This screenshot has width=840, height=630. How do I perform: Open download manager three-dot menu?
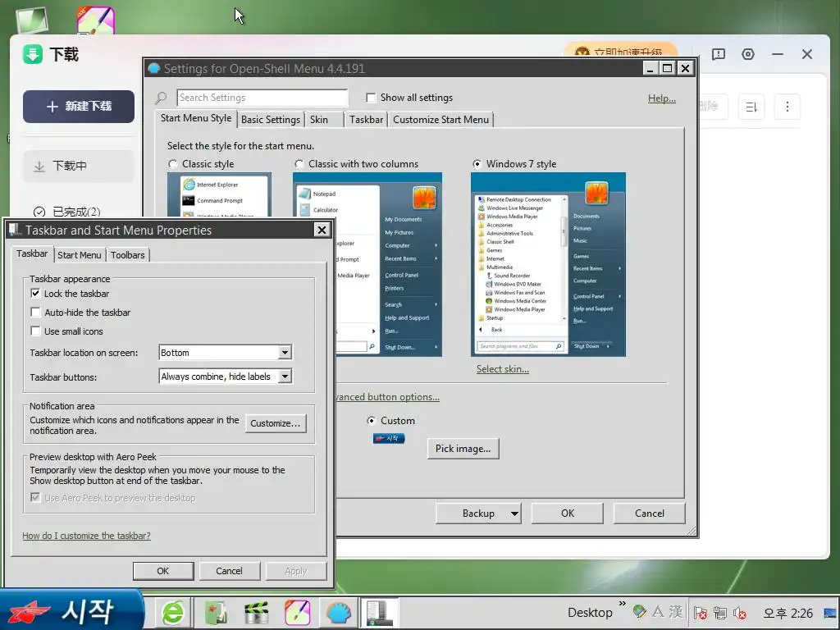tap(787, 107)
